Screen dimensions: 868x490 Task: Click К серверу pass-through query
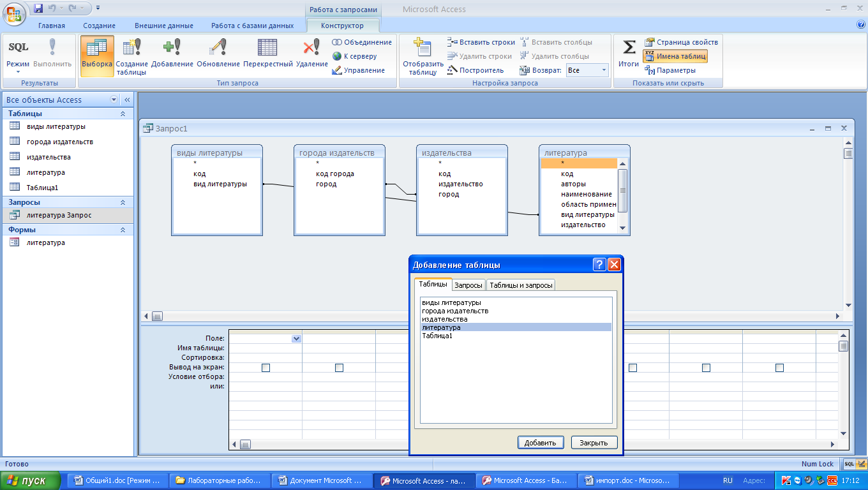click(x=355, y=56)
